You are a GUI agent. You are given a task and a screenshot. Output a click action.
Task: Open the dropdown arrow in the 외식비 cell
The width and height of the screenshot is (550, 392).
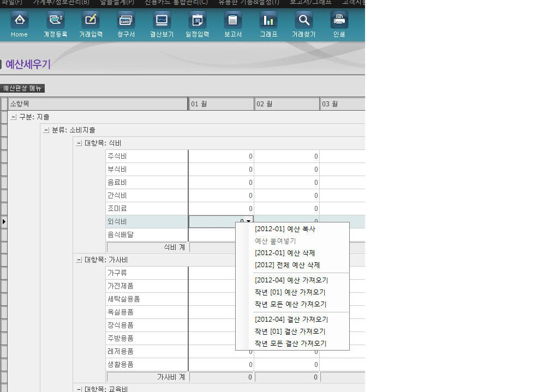247,221
